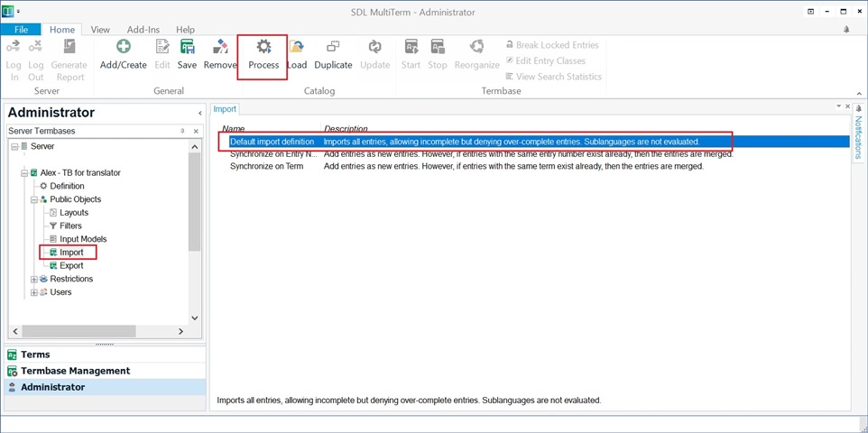Screen dimensions: 868x433
Task: Open the quick access toolbar dropdown
Action: [18, 11]
